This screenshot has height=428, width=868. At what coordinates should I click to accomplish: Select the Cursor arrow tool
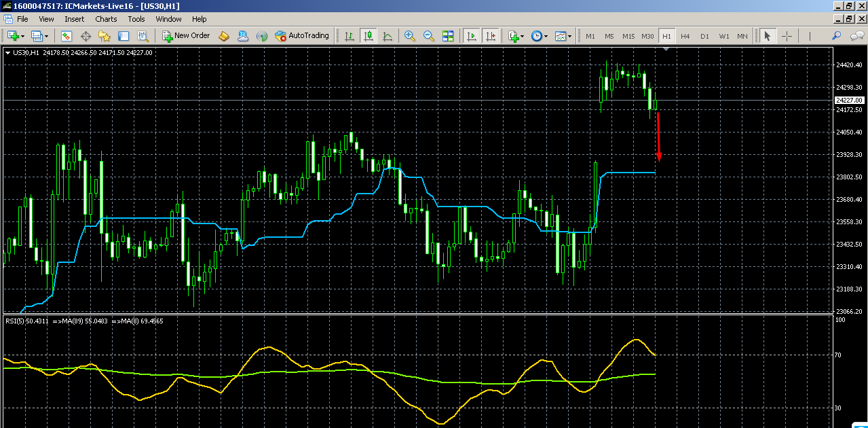click(768, 36)
